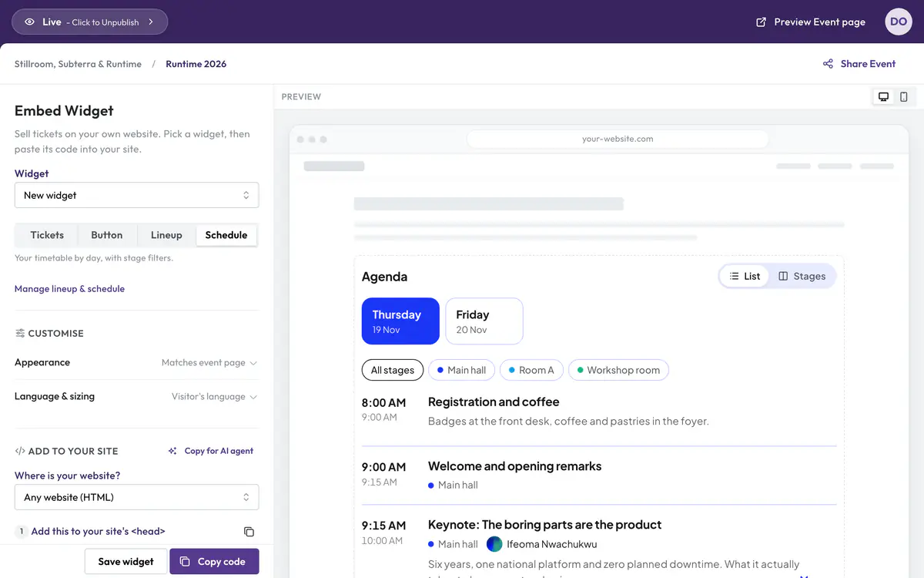The width and height of the screenshot is (924, 578).
Task: Select Friday 20 Nov day tab
Action: pyautogui.click(x=484, y=321)
